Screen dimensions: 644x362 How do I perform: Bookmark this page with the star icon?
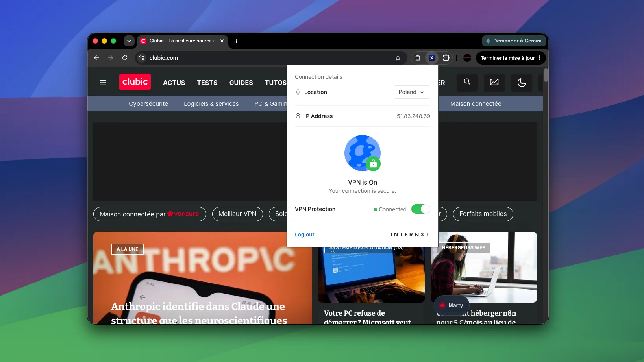point(398,58)
